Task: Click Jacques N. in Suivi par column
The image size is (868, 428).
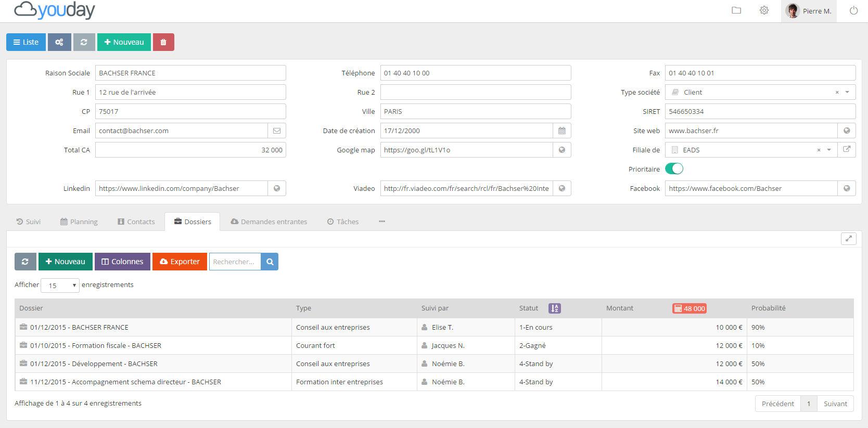Action: coord(448,345)
